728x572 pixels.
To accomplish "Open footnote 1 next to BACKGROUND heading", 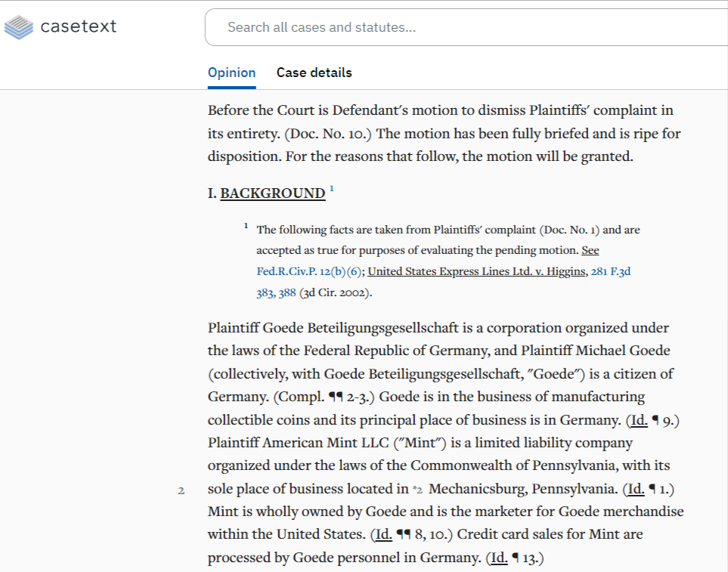I will point(332,188).
